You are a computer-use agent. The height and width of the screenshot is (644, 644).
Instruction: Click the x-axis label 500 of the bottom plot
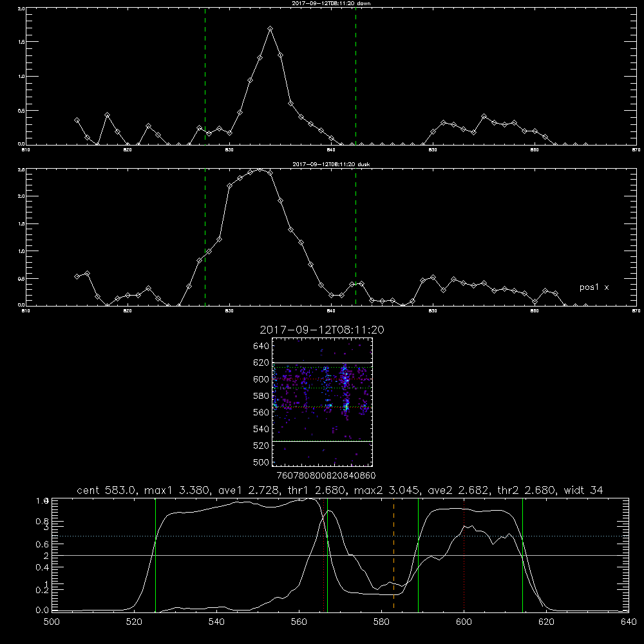(x=52, y=622)
